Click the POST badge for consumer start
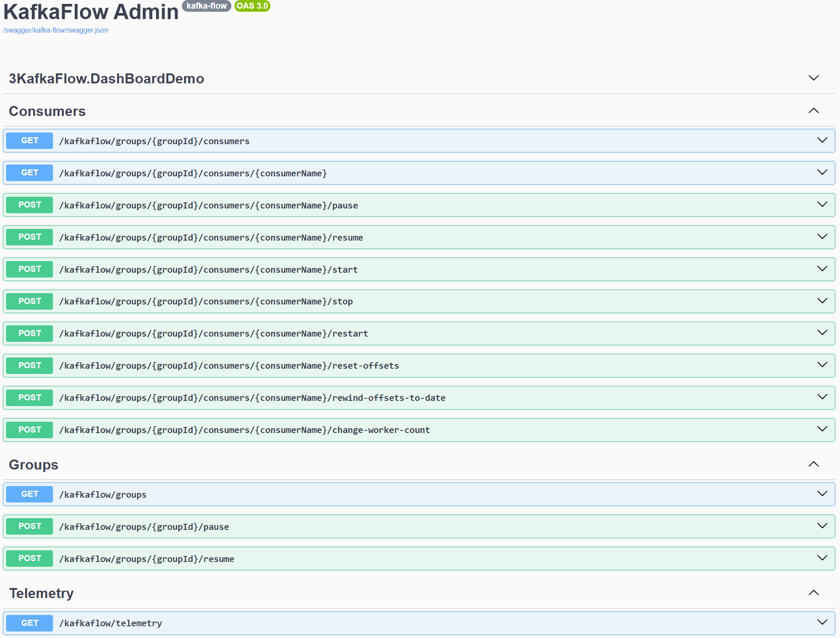Screen dimensions: 840x638 pos(30,269)
